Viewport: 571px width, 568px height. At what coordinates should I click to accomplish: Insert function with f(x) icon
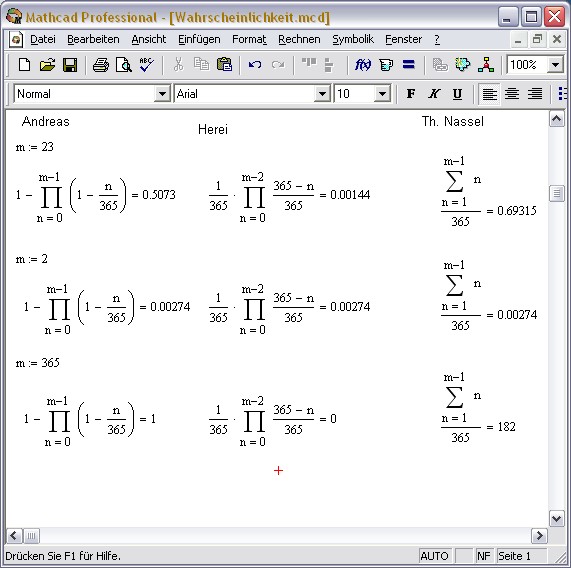363,65
